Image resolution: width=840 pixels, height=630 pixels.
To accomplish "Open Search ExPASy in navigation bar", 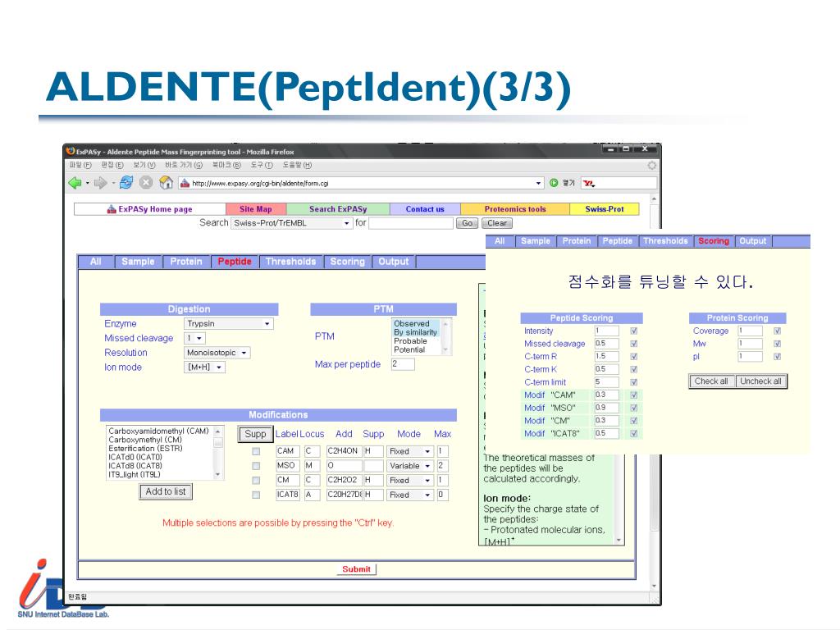I will [x=338, y=209].
